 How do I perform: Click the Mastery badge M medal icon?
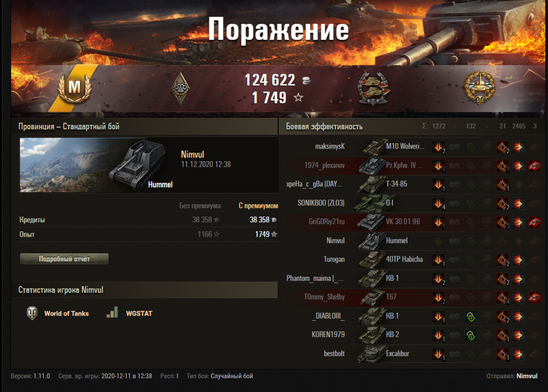click(74, 87)
